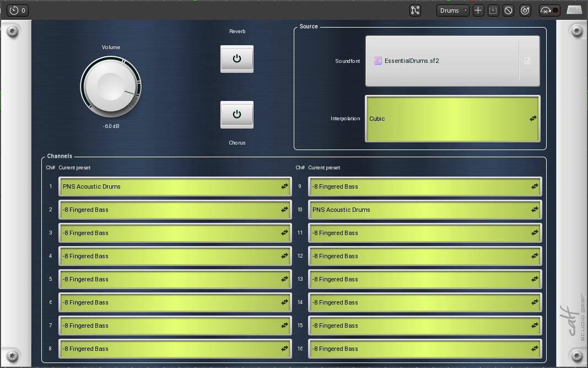
Task: Open the Cubic interpolation dropdown
Action: tap(452, 119)
